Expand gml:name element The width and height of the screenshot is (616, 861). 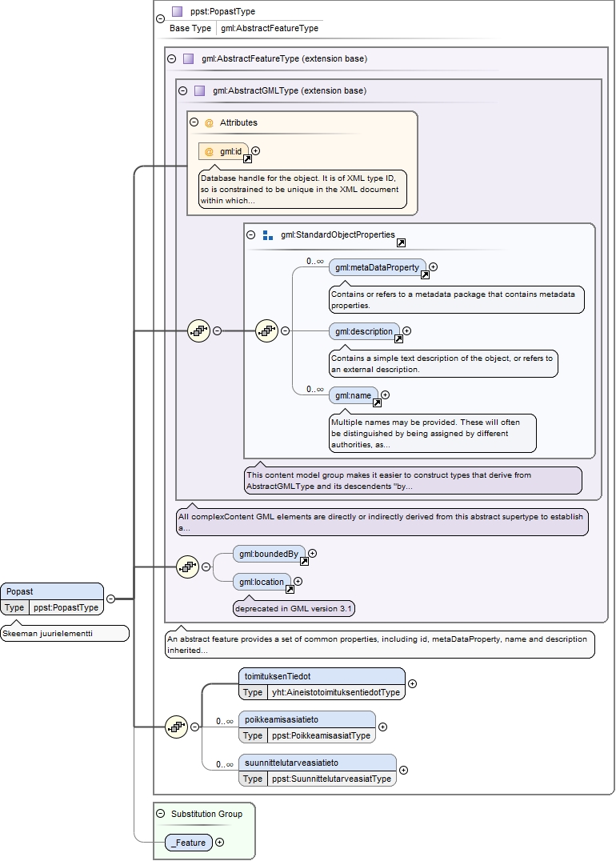[x=386, y=394]
